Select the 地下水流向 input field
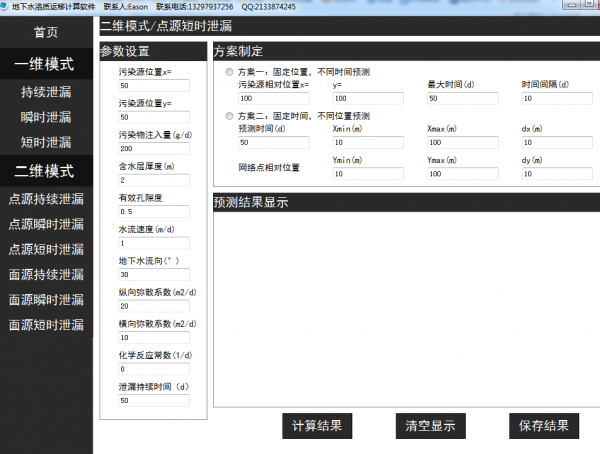The height and width of the screenshot is (454, 600). point(152,274)
